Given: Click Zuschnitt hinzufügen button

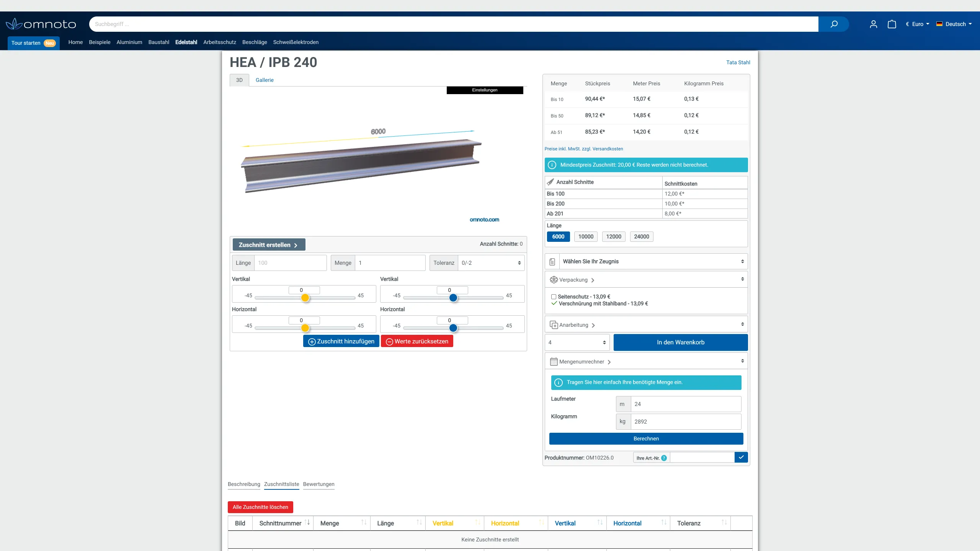Looking at the screenshot, I should 341,341.
